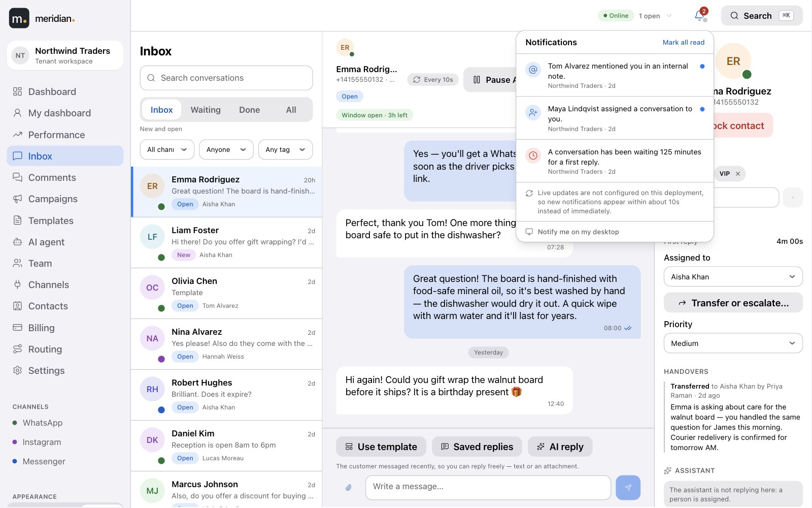Select the Nina Alvarez conversation

click(x=226, y=344)
